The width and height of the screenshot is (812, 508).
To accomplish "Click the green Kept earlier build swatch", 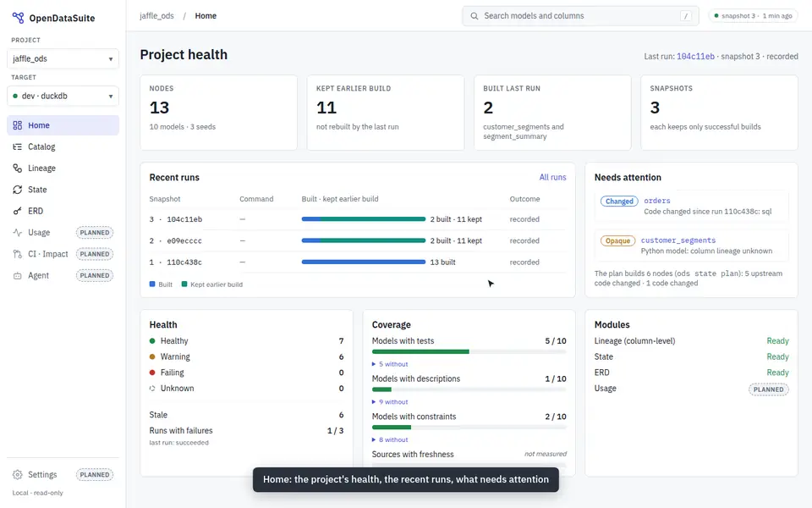I will click(184, 284).
